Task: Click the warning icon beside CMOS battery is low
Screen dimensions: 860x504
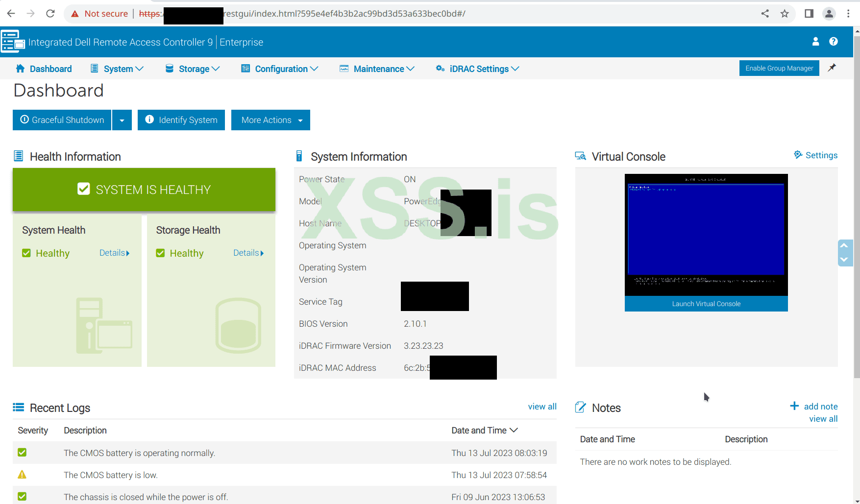Action: (x=22, y=474)
